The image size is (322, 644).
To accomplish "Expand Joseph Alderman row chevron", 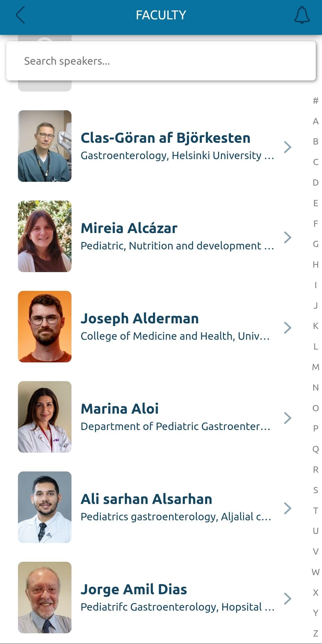I will [287, 328].
